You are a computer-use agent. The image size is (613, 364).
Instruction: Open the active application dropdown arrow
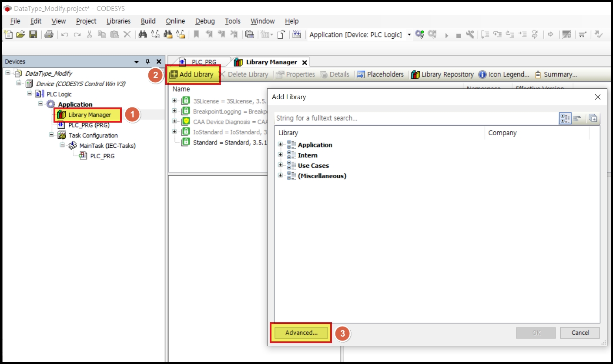(x=409, y=34)
